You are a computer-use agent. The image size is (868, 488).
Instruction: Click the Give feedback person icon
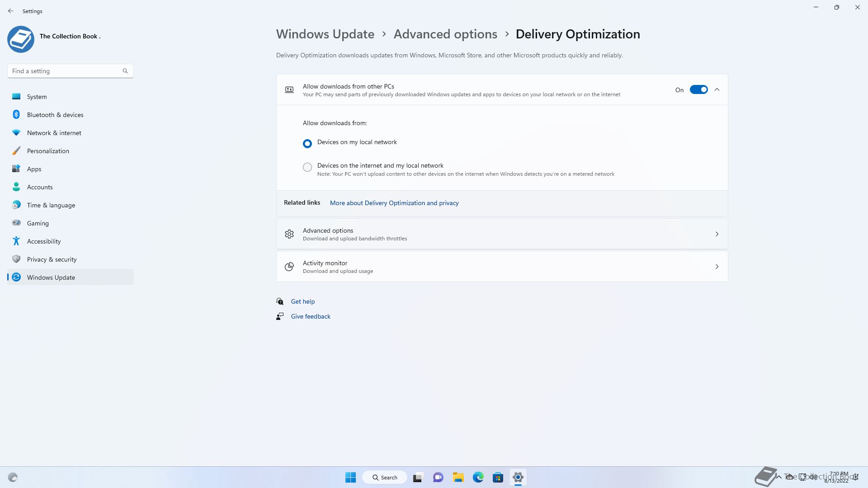280,316
